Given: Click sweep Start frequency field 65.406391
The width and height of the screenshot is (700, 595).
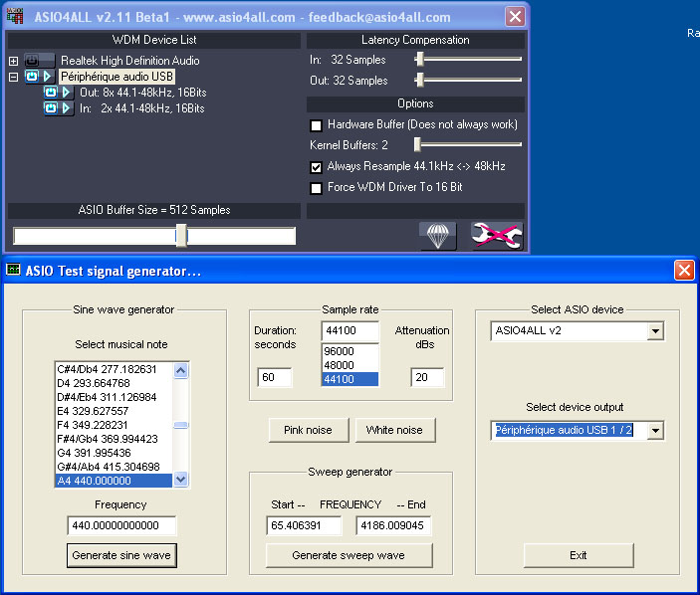Looking at the screenshot, I should pyautogui.click(x=304, y=525).
